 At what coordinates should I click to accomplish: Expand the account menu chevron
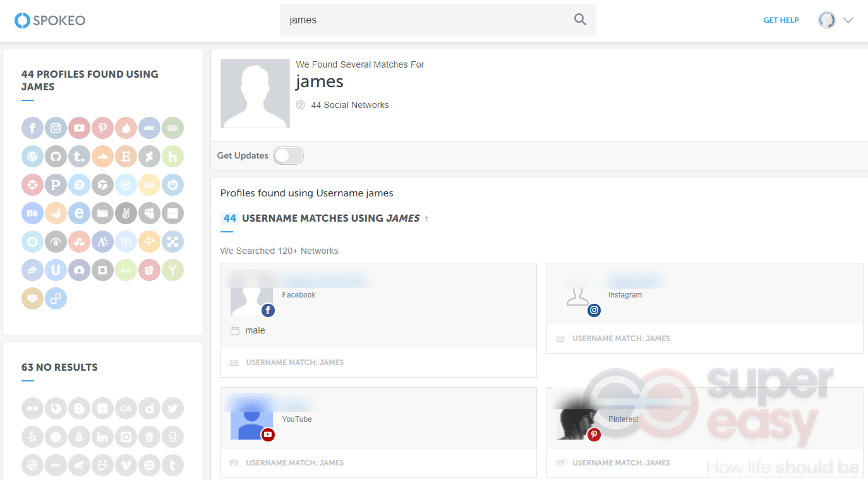pos(848,20)
